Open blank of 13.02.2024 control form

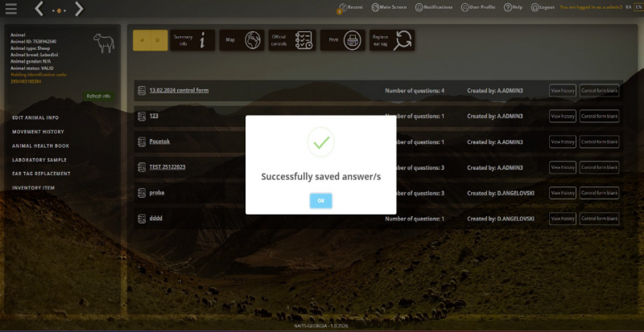pos(599,90)
